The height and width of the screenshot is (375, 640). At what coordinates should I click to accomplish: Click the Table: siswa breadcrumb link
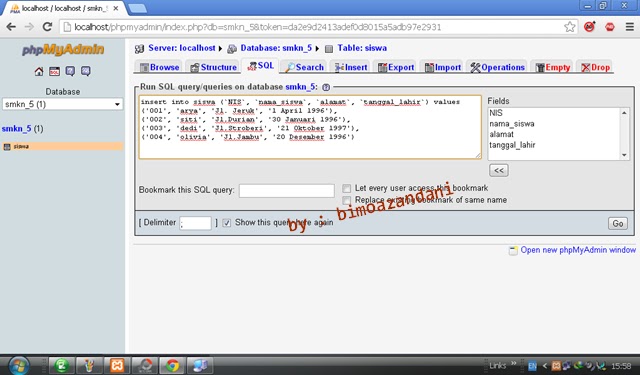pyautogui.click(x=362, y=48)
